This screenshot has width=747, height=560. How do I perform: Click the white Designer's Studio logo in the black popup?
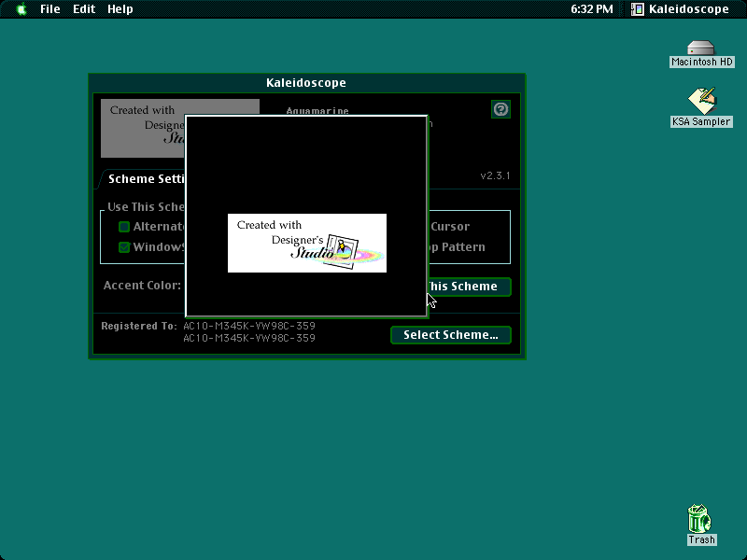pos(307,243)
